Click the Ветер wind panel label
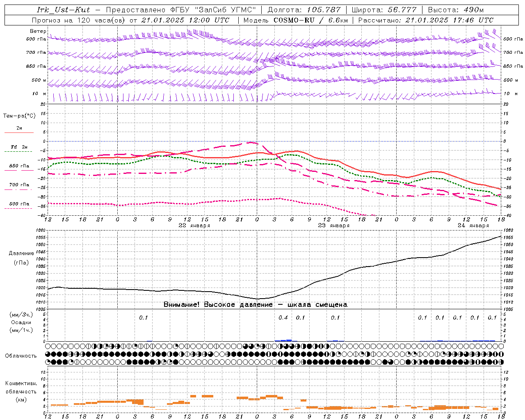Viewport: 525px width, 420px height. pyautogui.click(x=38, y=31)
